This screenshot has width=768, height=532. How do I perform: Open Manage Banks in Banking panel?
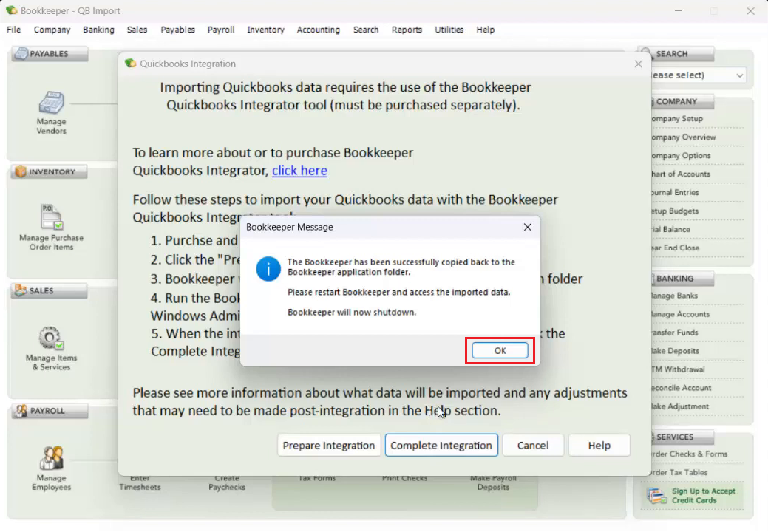[x=674, y=296]
